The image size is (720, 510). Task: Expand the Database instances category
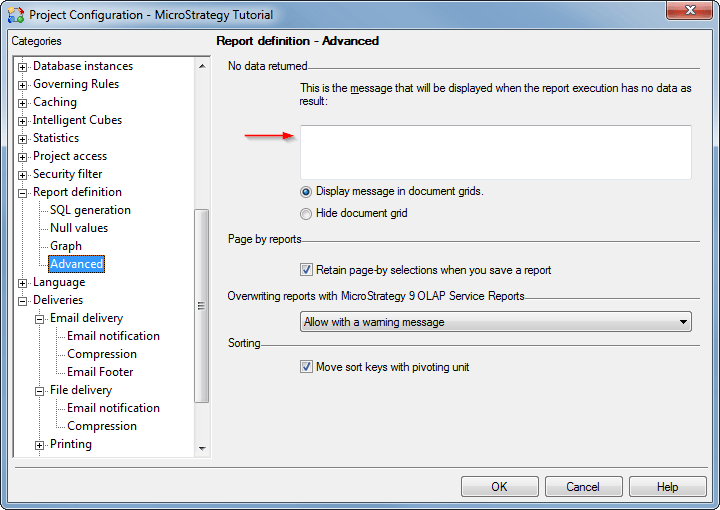pyautogui.click(x=22, y=67)
